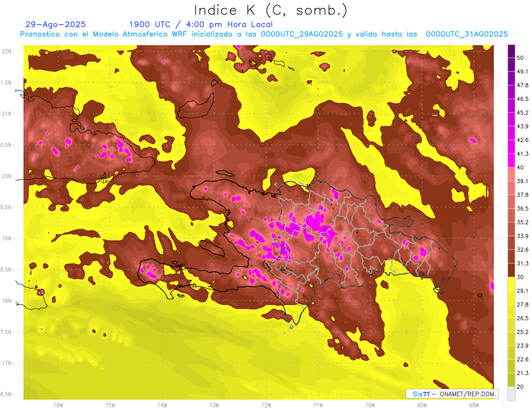
Task: Click the colorbar value '36.5'
Action: (x=522, y=208)
